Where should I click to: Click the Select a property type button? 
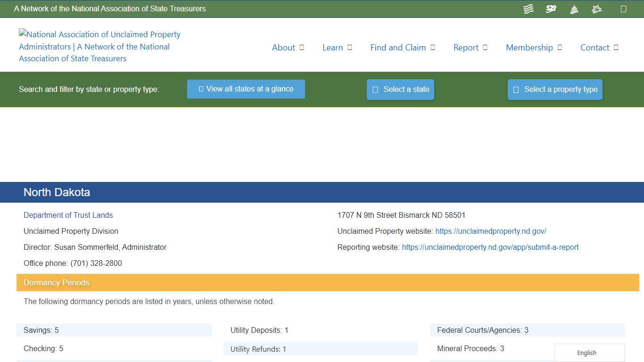coord(555,89)
